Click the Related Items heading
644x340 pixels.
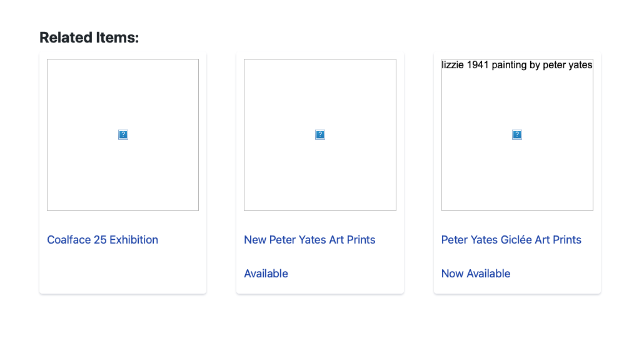(x=89, y=38)
